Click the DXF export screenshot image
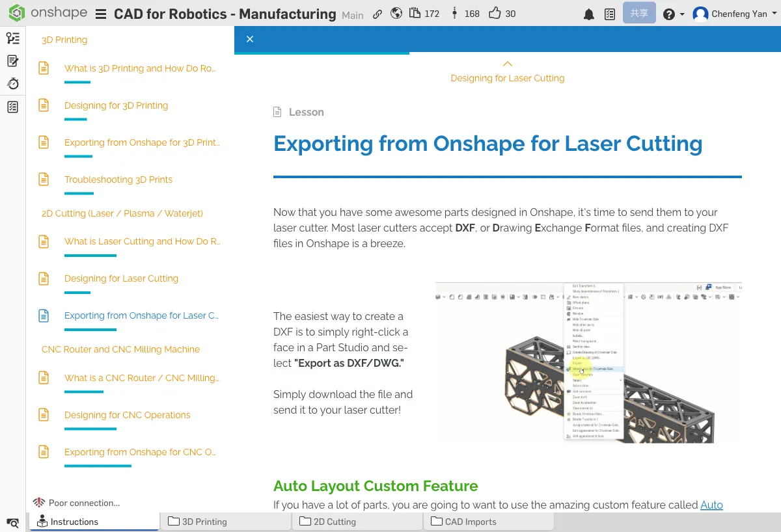The width and height of the screenshot is (781, 532). click(x=588, y=363)
